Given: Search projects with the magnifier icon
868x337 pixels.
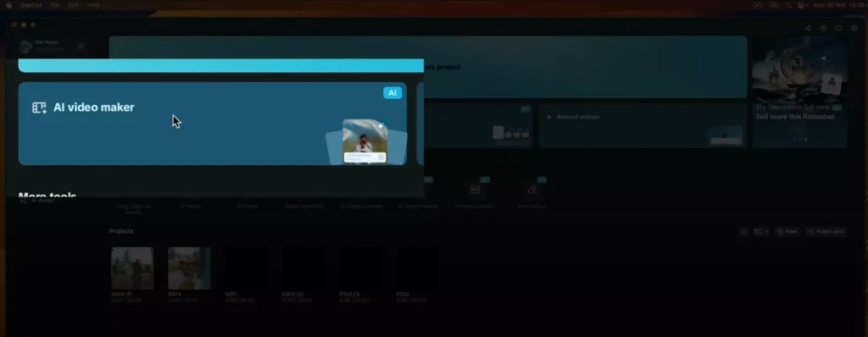Looking at the screenshot, I should coord(744,231).
